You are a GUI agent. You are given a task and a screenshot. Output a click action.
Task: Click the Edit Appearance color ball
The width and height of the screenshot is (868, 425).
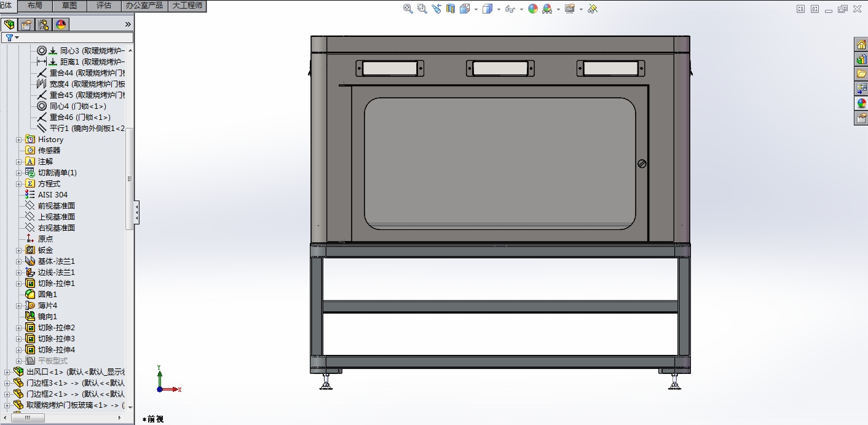(x=533, y=9)
